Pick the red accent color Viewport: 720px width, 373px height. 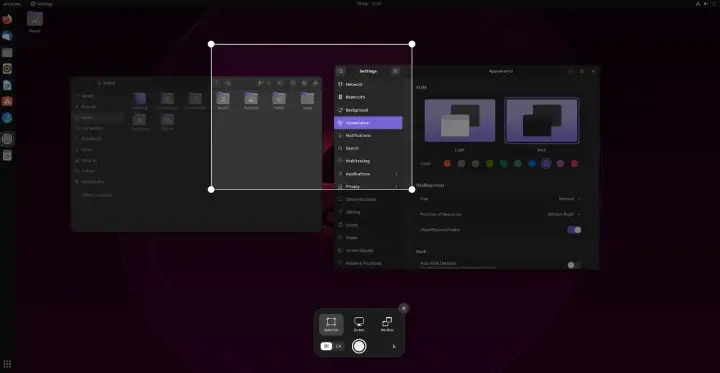pyautogui.click(x=574, y=164)
